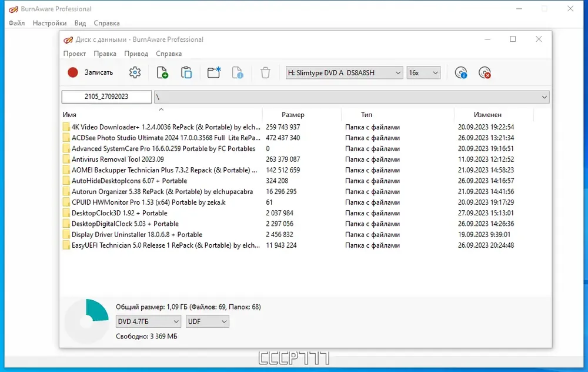Create a new folder via toolbar icon

coord(214,72)
